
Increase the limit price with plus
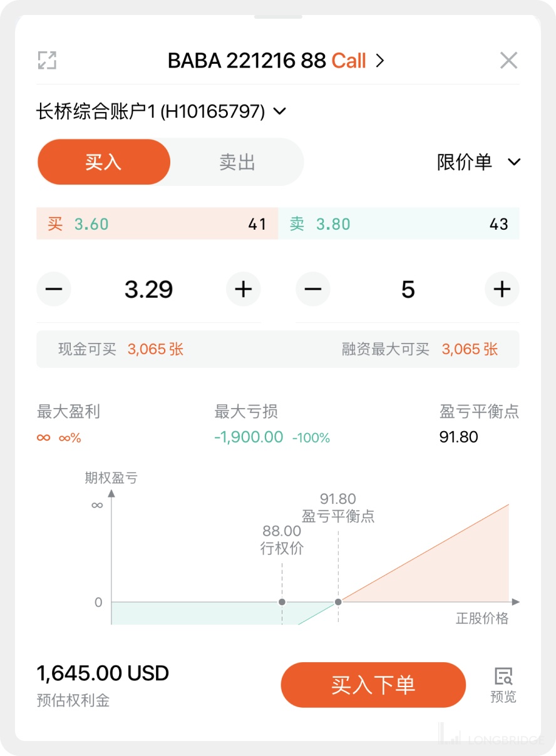point(243,289)
